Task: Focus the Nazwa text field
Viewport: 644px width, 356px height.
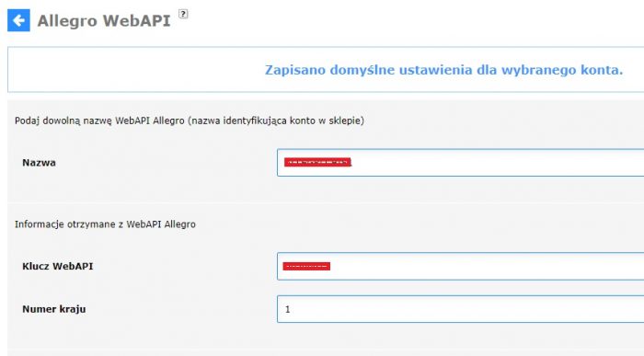Action: 460,163
